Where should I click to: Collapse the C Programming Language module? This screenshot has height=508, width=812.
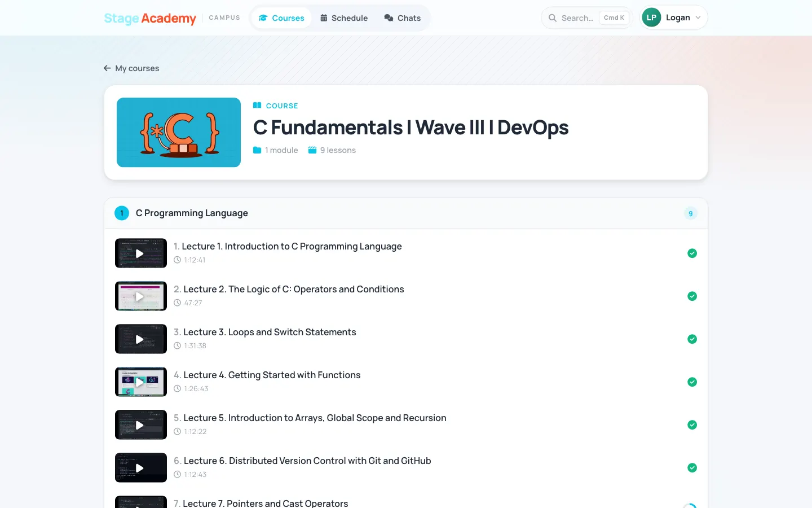click(x=406, y=213)
